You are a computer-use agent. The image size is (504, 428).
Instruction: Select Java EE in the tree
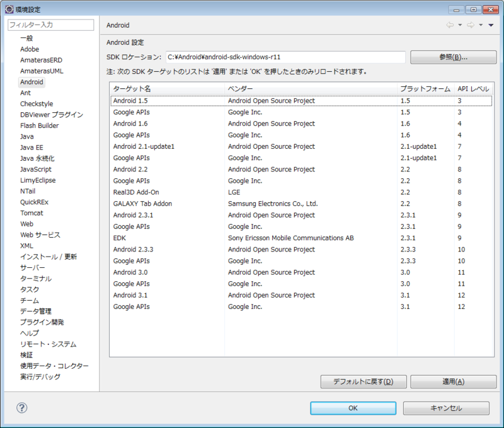(x=31, y=147)
